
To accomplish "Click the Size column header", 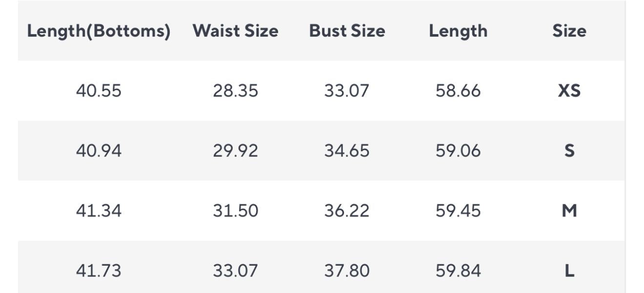I will [x=569, y=31].
